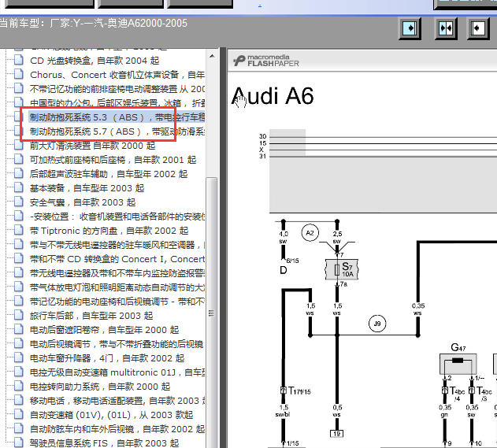Click the Macromedia FlashPaper logo

(x=266, y=61)
